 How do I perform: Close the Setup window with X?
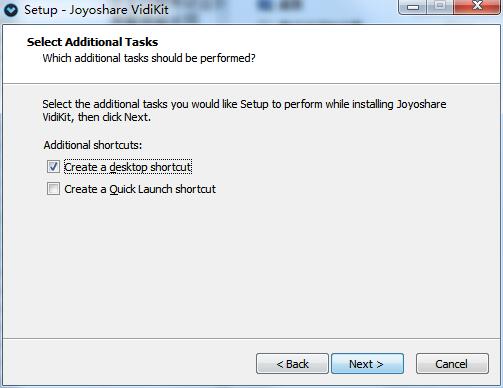(x=477, y=7)
